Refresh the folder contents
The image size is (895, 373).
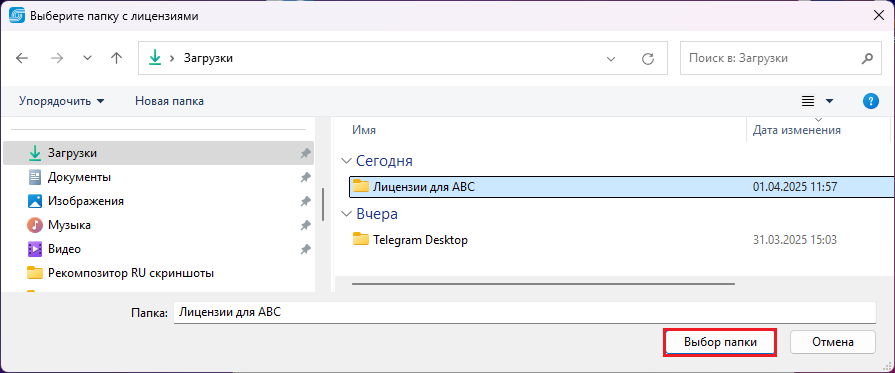tap(647, 58)
